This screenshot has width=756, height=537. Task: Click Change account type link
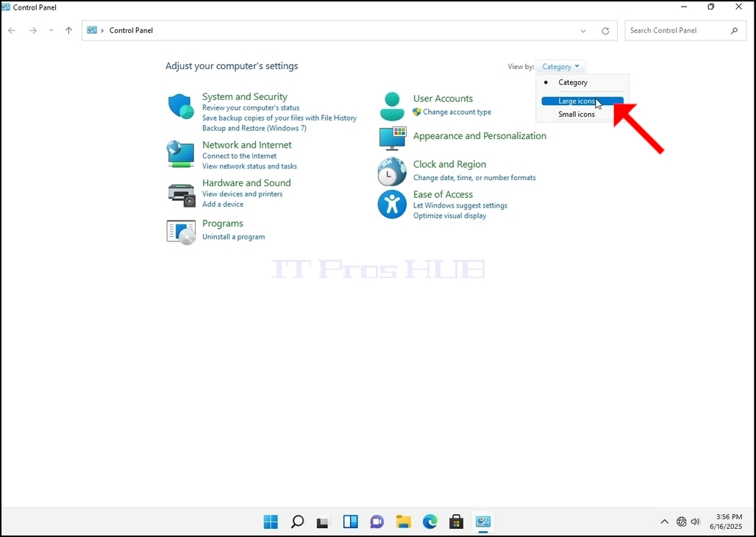click(x=457, y=112)
